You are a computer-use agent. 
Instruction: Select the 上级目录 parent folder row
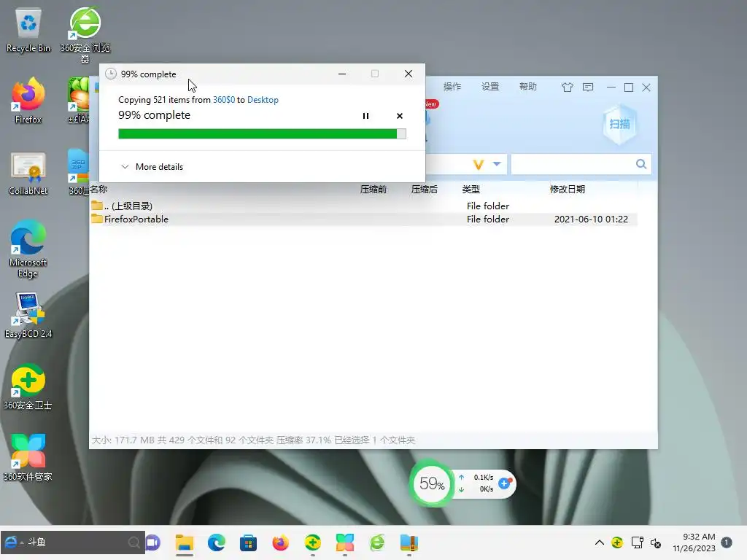363,206
